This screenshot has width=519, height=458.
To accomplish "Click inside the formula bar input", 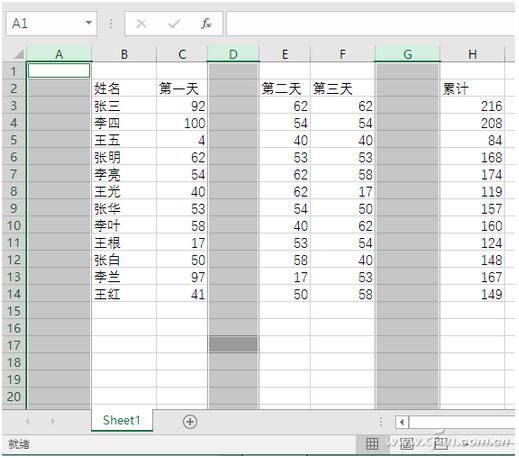I will point(371,24).
